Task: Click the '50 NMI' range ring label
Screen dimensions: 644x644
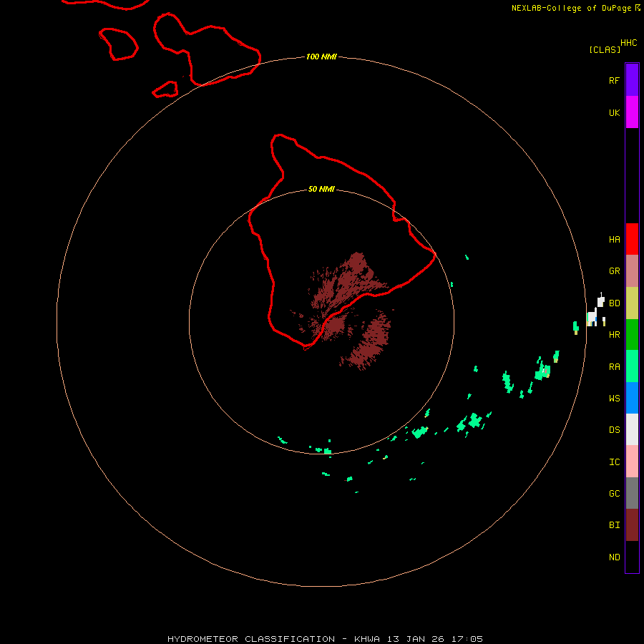Action: tap(321, 190)
